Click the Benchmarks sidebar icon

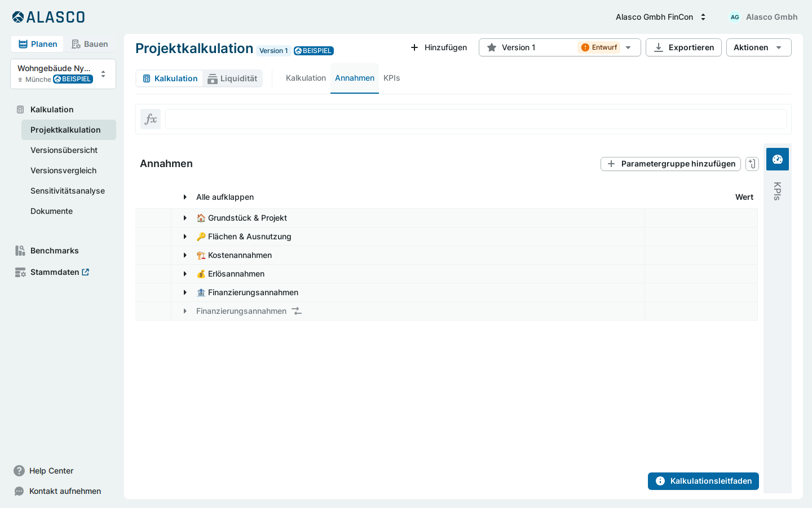click(20, 251)
